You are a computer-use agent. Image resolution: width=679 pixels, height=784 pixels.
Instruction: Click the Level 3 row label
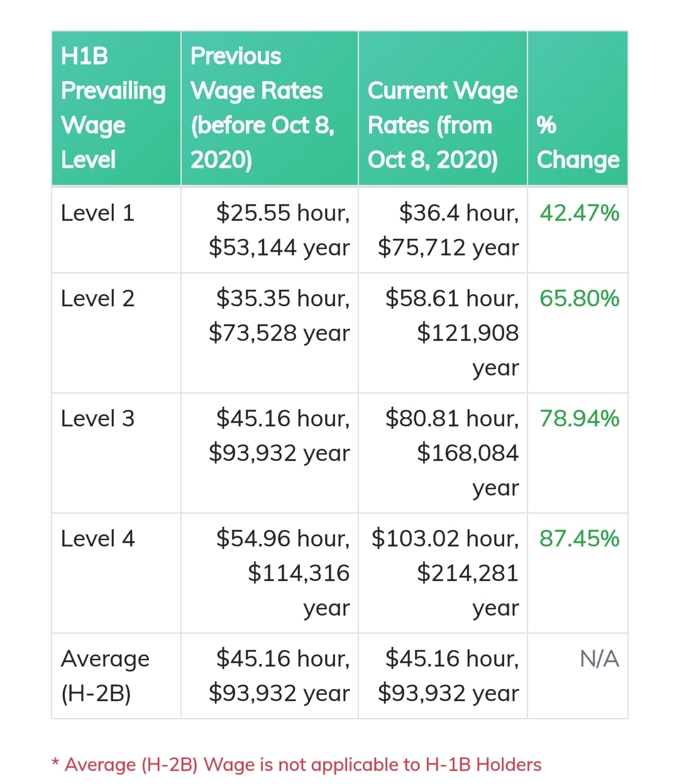[98, 418]
